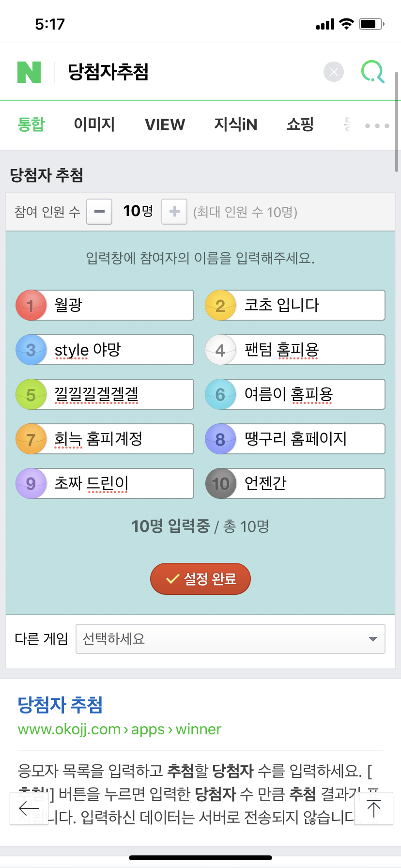Select the 쇼핑 tab
401x868 pixels.
pos(300,124)
